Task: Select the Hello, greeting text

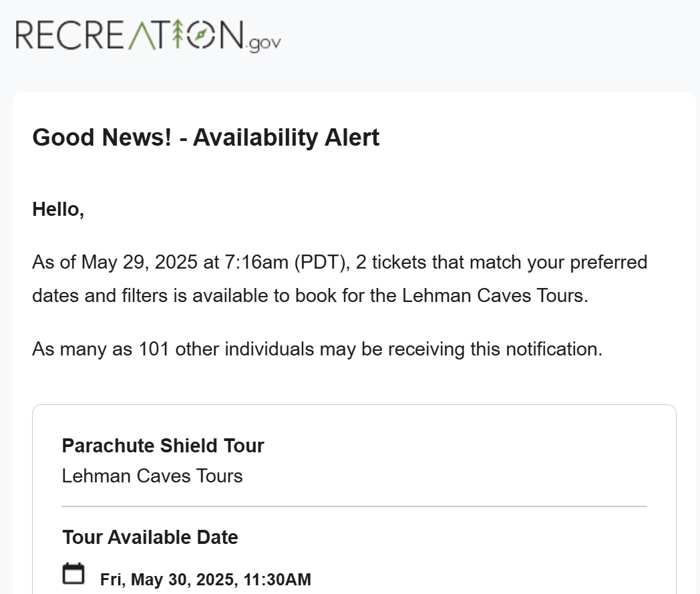Action: [58, 209]
